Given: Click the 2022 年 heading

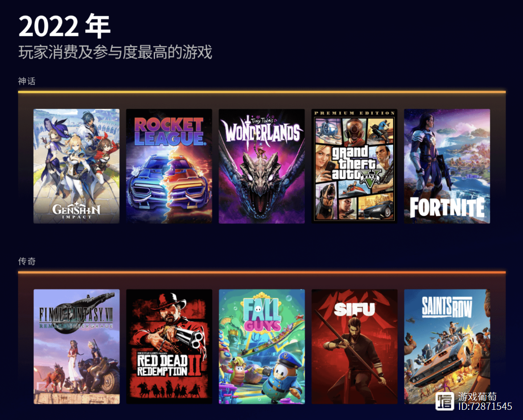Looking at the screenshot, I should (x=64, y=26).
